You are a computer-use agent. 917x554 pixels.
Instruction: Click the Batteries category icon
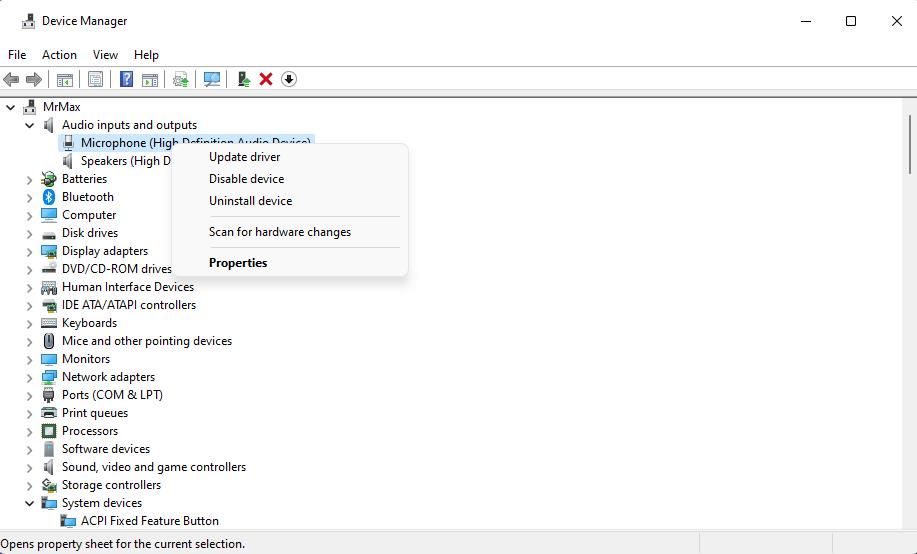click(x=49, y=178)
